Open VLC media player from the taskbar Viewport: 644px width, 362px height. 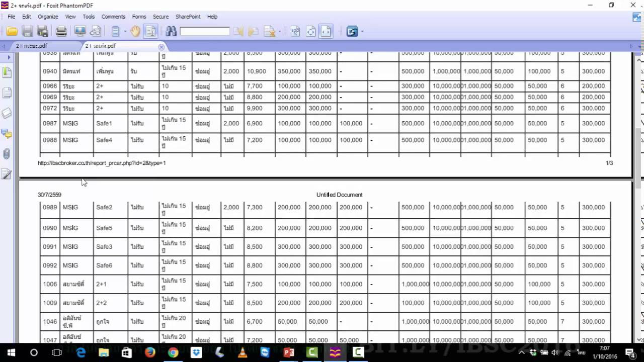(x=243, y=352)
